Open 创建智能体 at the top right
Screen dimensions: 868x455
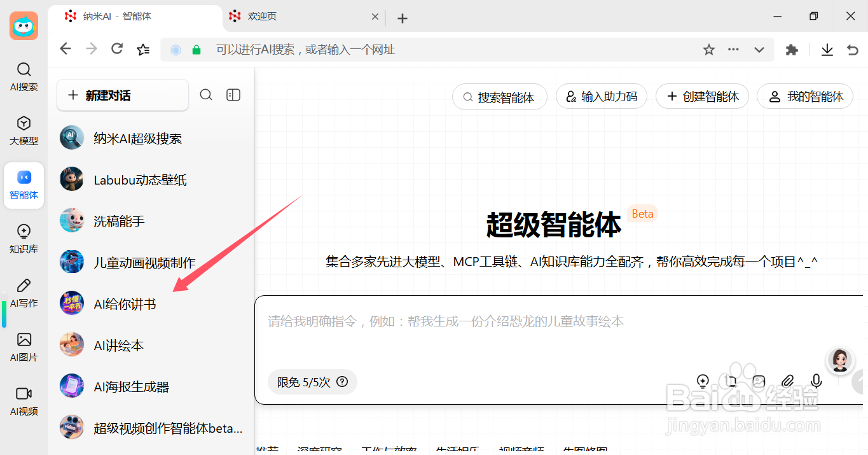[x=702, y=96]
